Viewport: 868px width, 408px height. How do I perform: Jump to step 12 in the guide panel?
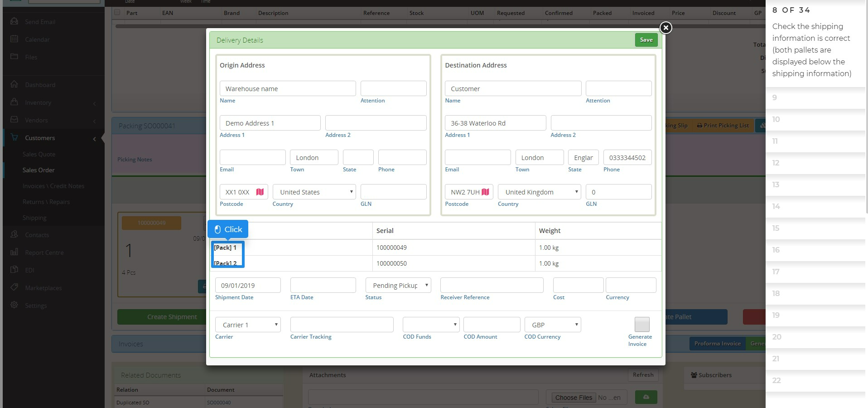tap(815, 163)
